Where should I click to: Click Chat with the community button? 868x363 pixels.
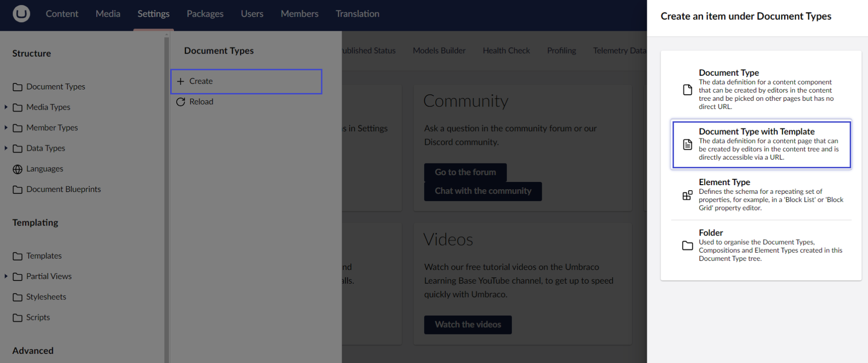coord(483,191)
